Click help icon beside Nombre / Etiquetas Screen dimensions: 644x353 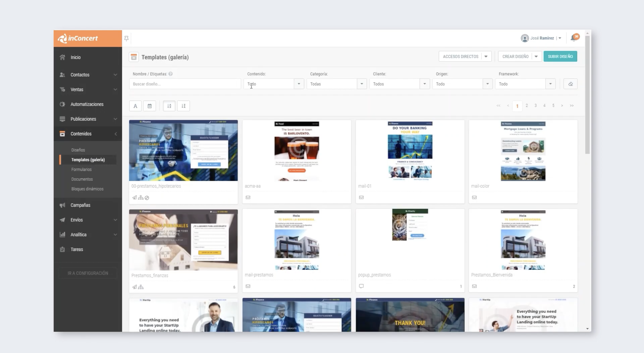[170, 74]
